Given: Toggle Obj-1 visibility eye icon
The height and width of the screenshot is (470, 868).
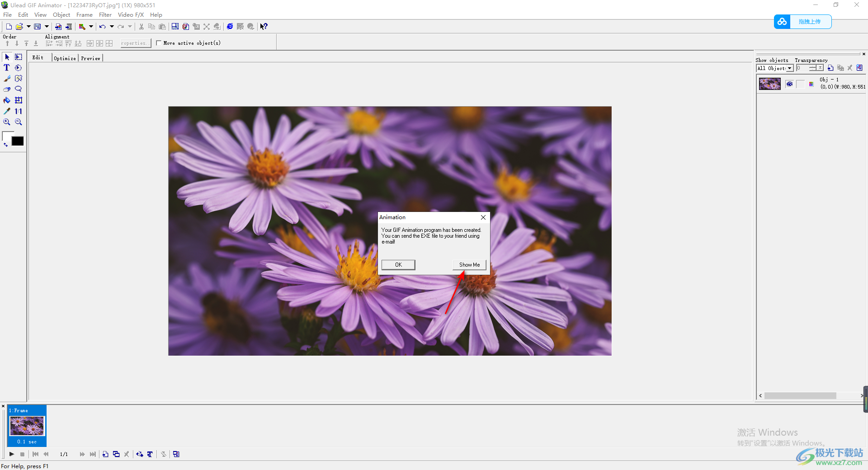Looking at the screenshot, I should click(x=789, y=84).
